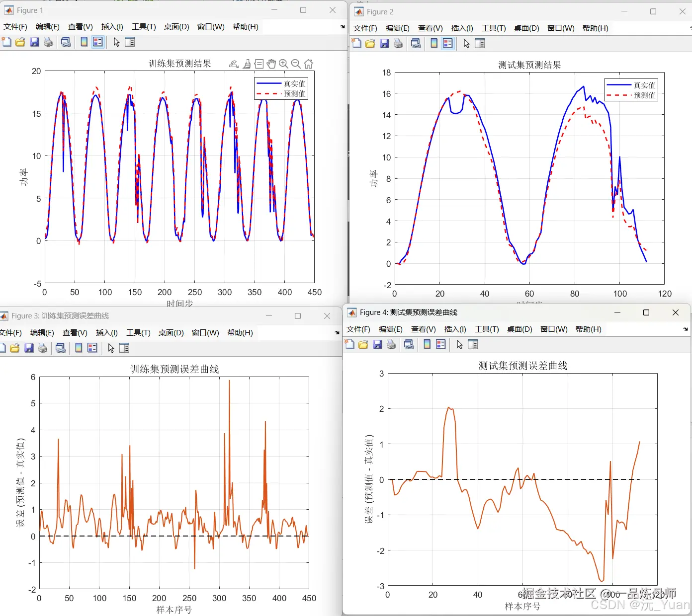This screenshot has height=616, width=692.
Task: Activate Pan hand tool above Figure 1 plot
Action: point(271,64)
